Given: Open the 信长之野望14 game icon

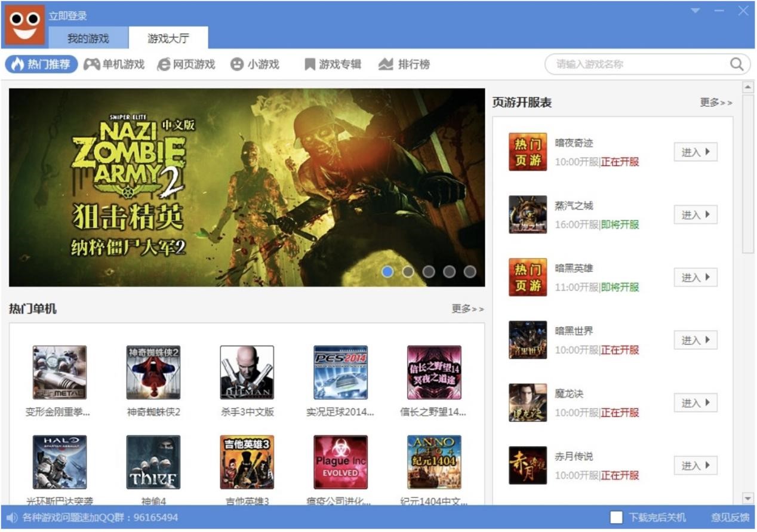Looking at the screenshot, I should click(434, 373).
